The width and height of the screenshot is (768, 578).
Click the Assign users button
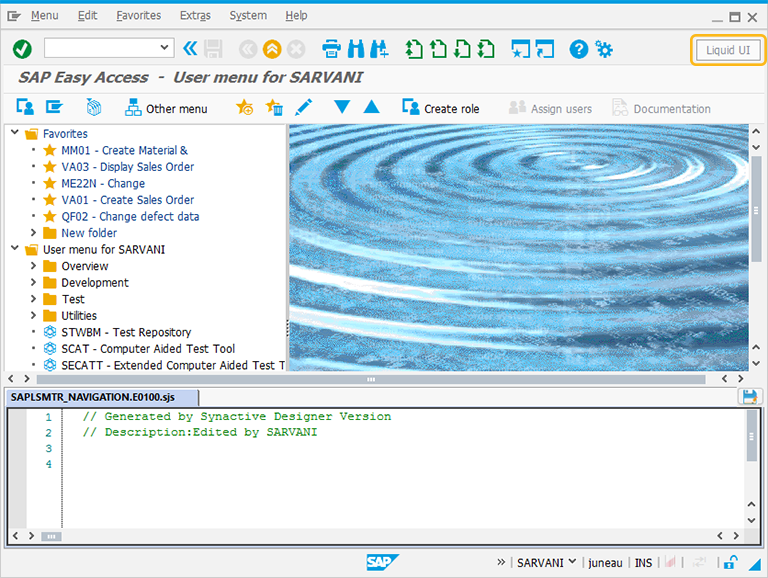[550, 108]
